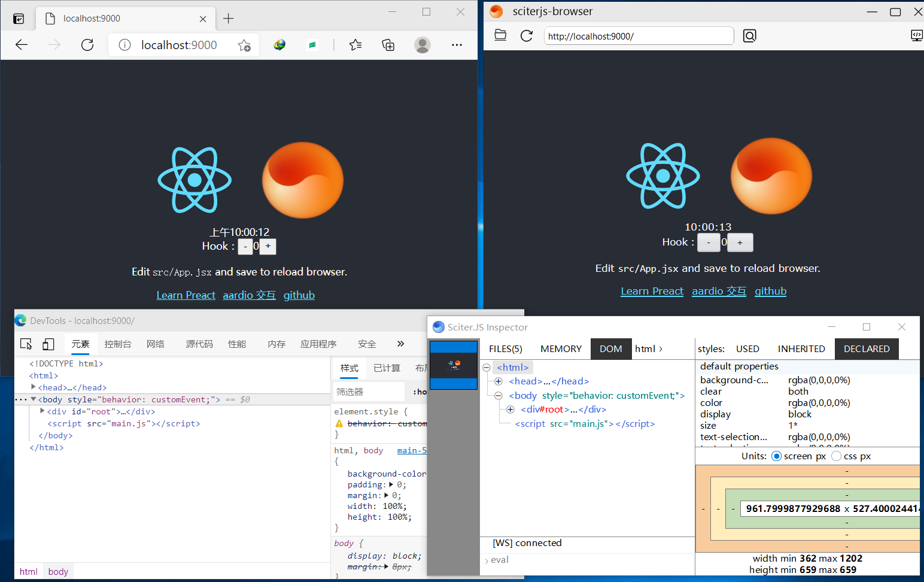This screenshot has width=924, height=582.
Task: Click the orange Sciter logo in Edge page
Action: click(303, 180)
